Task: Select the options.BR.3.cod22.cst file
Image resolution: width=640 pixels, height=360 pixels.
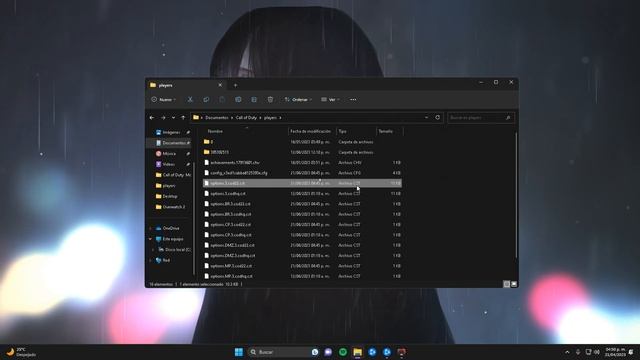Action: 302,204
